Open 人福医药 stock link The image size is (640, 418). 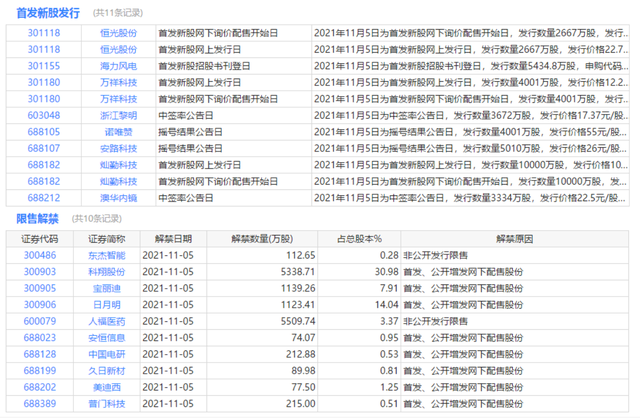pyautogui.click(x=107, y=322)
